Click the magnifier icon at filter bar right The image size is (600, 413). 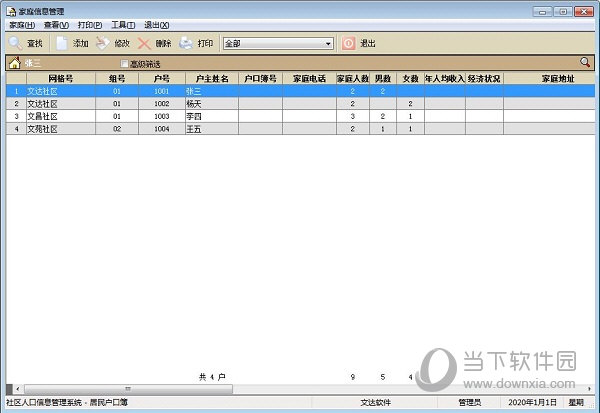585,62
